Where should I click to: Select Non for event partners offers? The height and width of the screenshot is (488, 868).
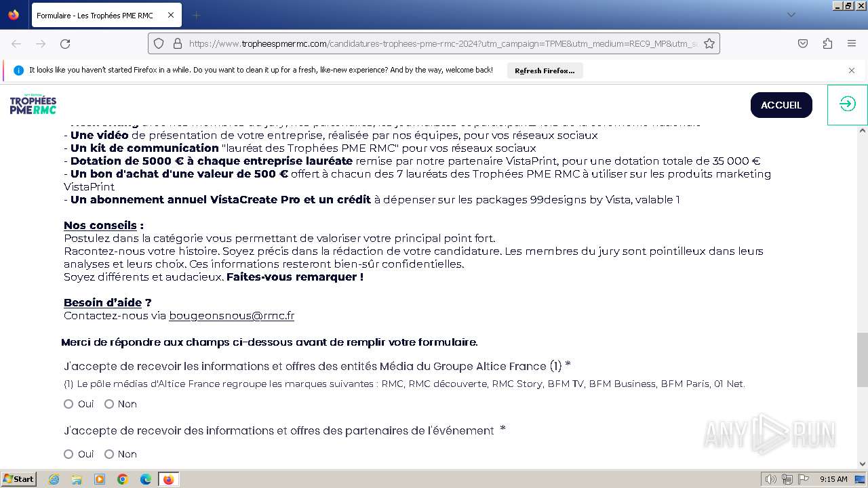(109, 454)
